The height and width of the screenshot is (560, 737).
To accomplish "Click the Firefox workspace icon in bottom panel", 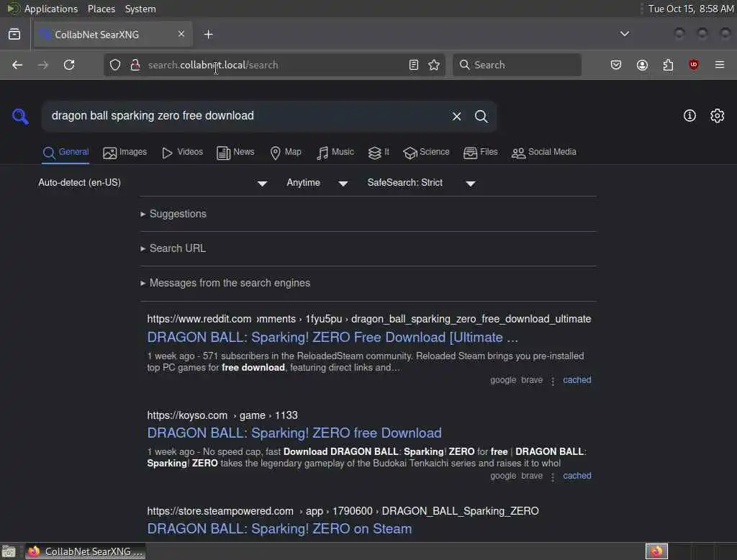I will [x=656, y=551].
